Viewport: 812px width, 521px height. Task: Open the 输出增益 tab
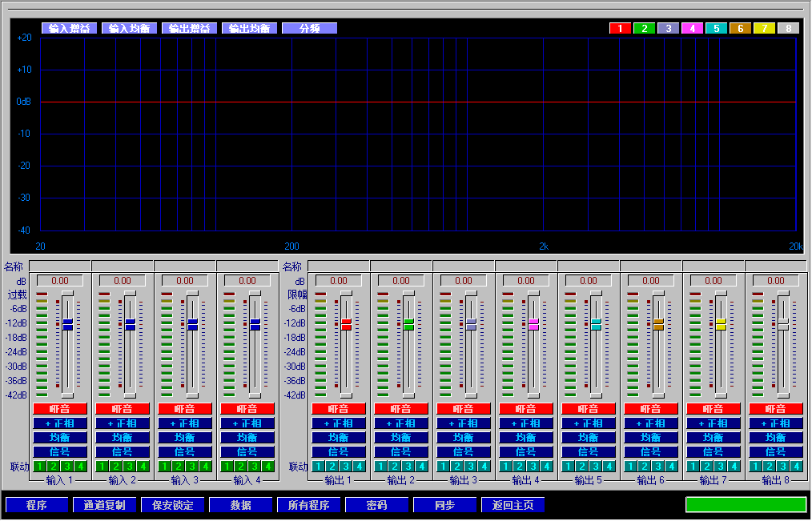(x=190, y=29)
